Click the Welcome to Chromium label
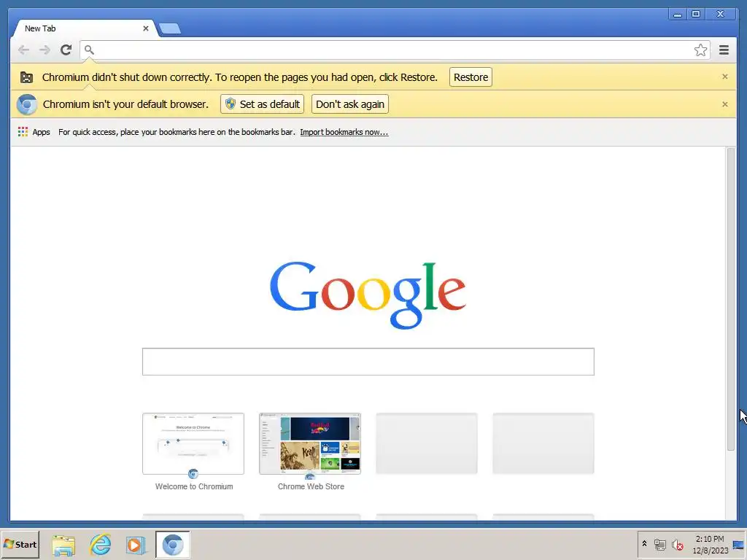 [x=194, y=486]
